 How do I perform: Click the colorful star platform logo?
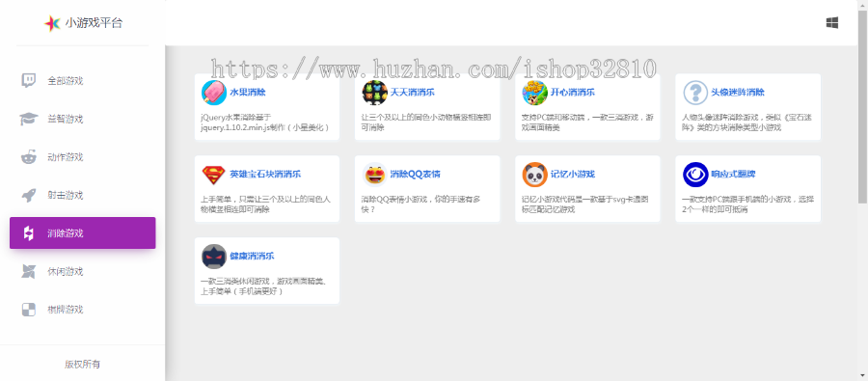[x=52, y=23]
